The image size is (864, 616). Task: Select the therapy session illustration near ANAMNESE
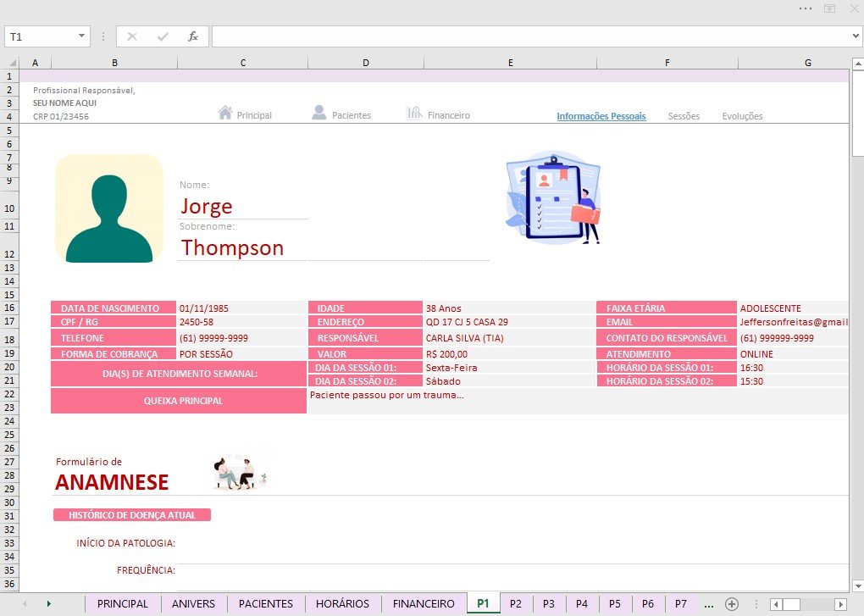[241, 473]
